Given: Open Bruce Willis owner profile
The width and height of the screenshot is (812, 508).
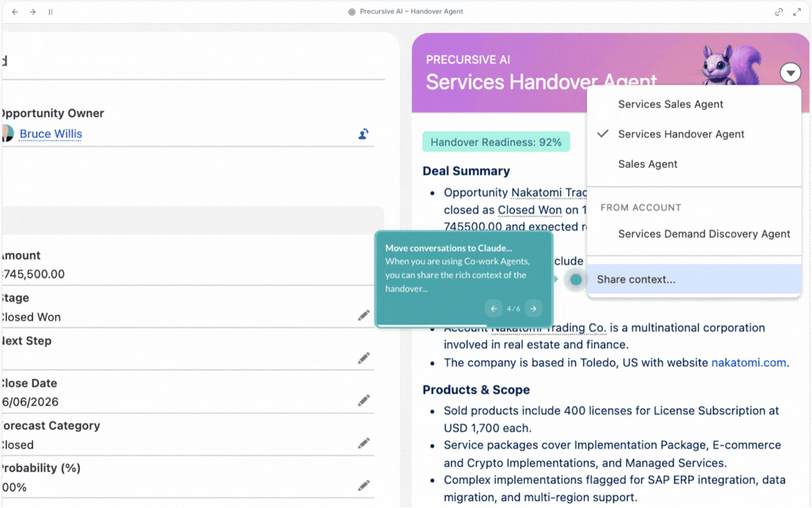Looking at the screenshot, I should [x=51, y=134].
